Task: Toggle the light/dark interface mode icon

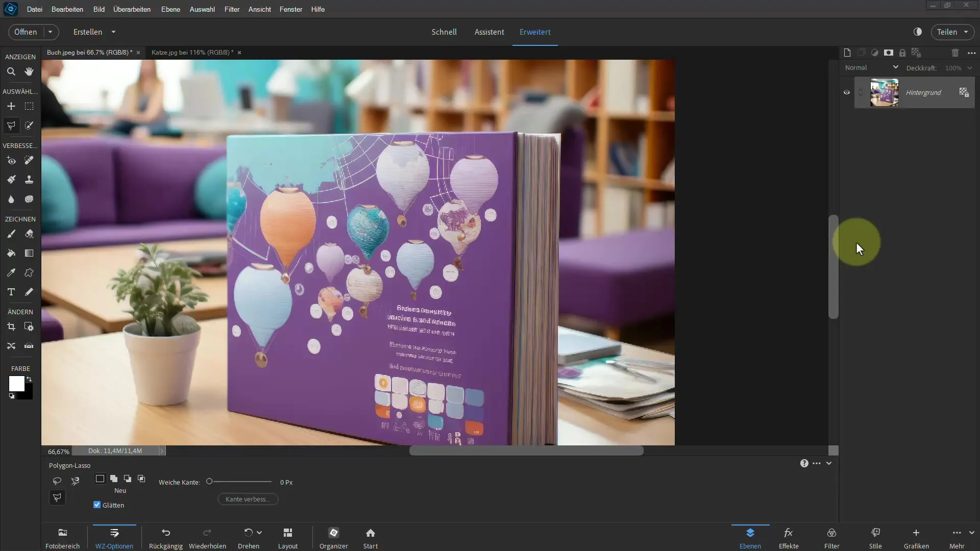Action: pos(918,32)
